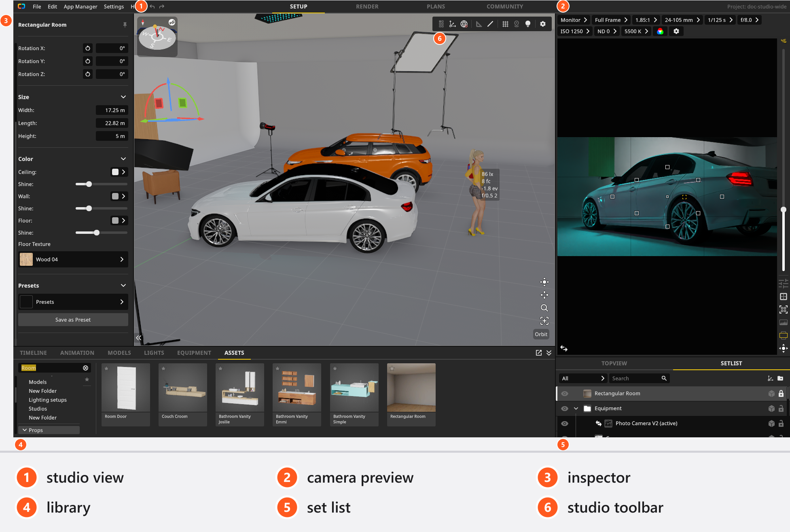This screenshot has height=532, width=790.
Task: Click the Orbit button
Action: coord(541,334)
